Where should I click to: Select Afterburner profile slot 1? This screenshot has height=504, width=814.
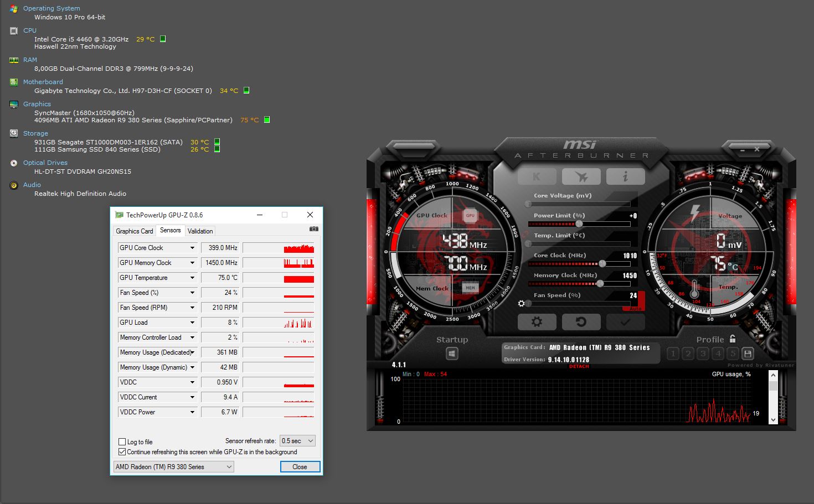673,354
